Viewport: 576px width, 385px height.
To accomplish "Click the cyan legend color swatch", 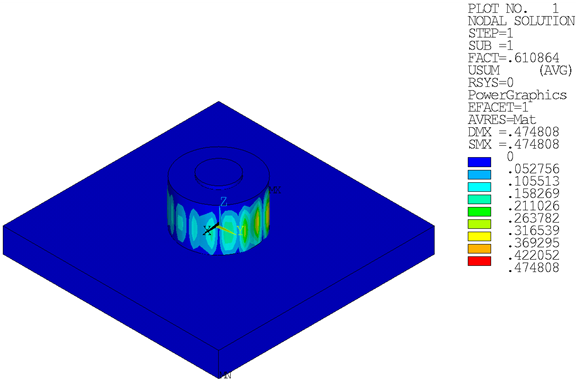I will (479, 187).
